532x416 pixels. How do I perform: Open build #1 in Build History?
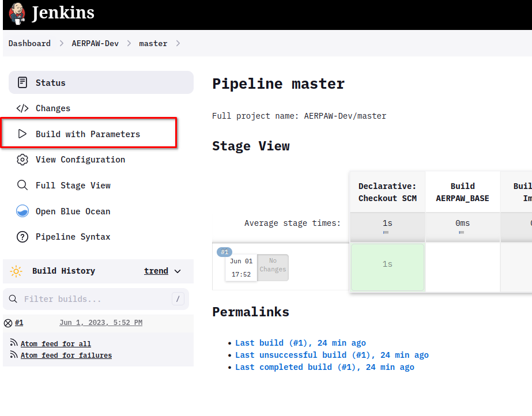click(x=19, y=323)
